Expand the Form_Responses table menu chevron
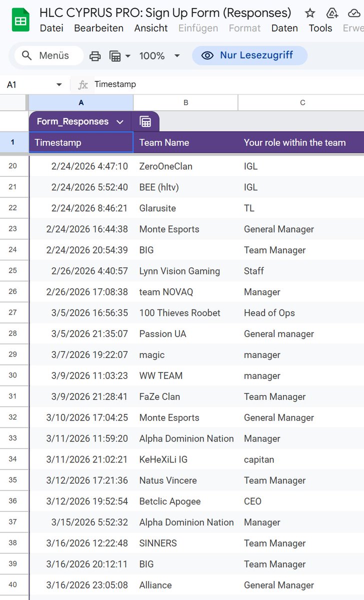This screenshot has height=600, width=364. (x=119, y=121)
